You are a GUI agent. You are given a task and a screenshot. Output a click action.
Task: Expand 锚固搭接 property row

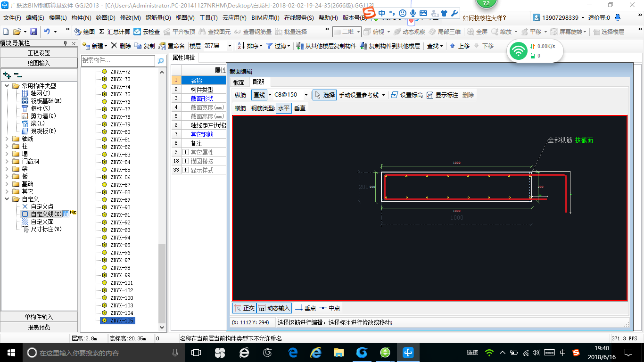pyautogui.click(x=185, y=161)
